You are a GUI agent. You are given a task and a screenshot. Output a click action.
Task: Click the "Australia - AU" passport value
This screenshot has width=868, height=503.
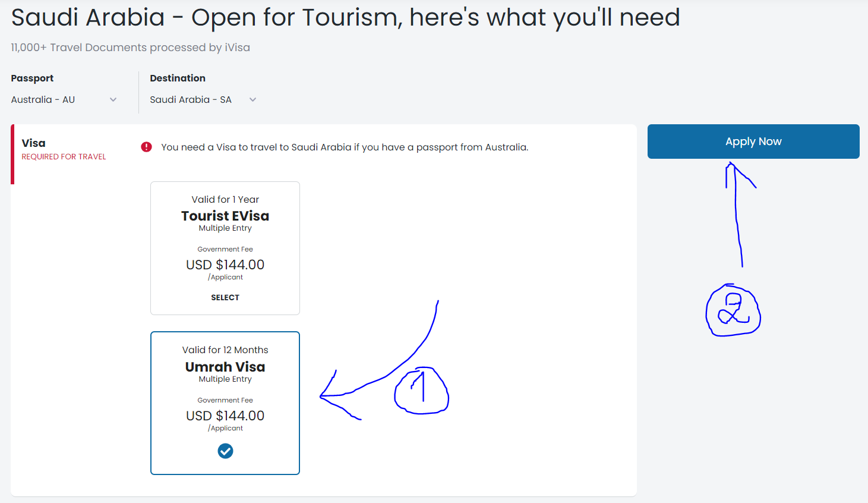(x=43, y=100)
